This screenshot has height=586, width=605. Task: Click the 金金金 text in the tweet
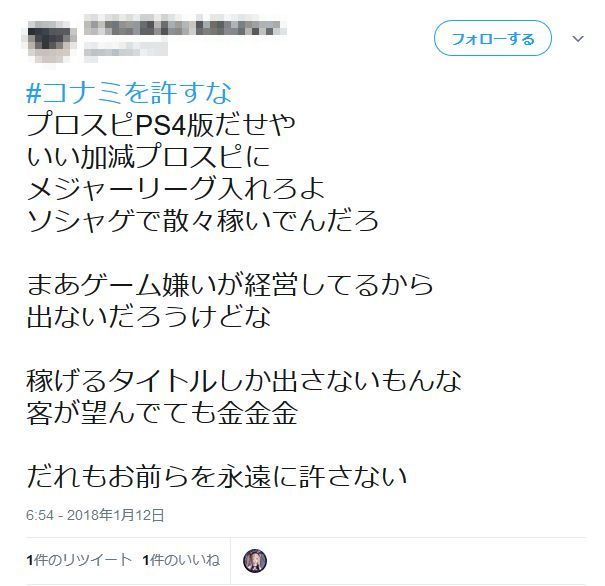(x=257, y=413)
